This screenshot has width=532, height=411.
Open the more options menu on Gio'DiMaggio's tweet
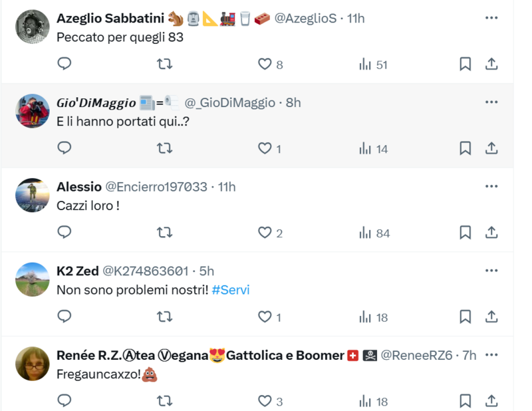tap(491, 102)
